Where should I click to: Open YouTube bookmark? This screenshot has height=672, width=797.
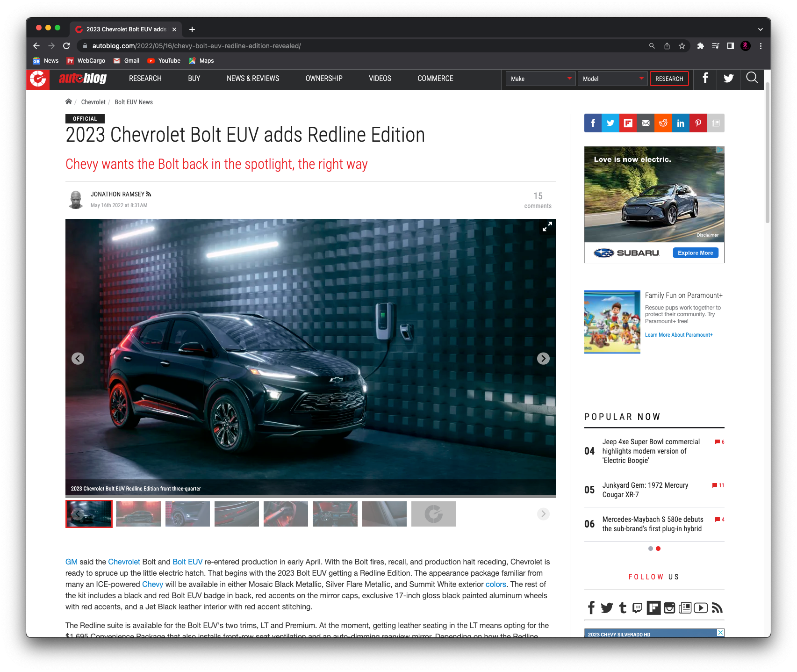164,61
